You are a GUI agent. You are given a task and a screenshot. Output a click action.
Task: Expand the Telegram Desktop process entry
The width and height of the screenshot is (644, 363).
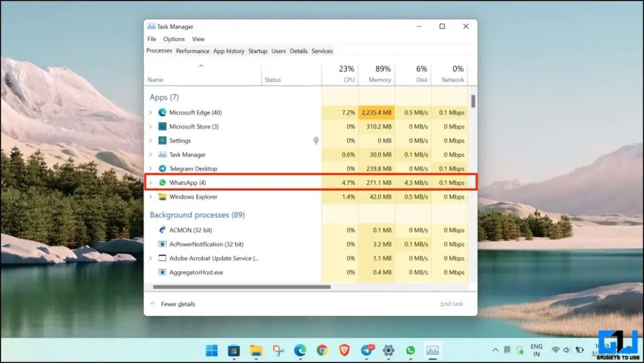pyautogui.click(x=151, y=169)
